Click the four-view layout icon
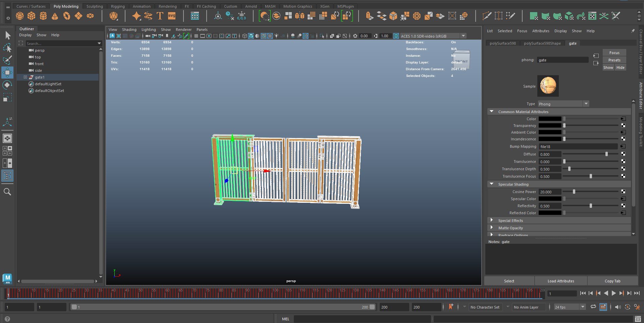The width and height of the screenshot is (644, 323). click(7, 151)
